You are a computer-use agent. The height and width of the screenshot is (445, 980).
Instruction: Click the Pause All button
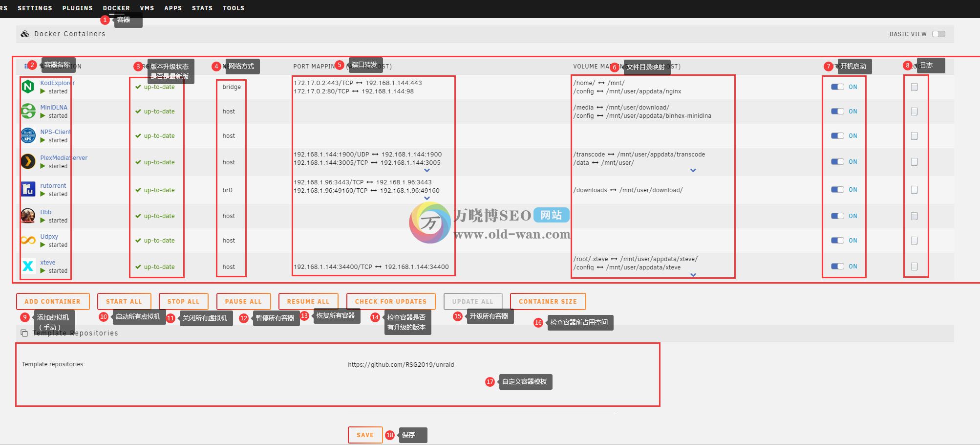coord(243,302)
